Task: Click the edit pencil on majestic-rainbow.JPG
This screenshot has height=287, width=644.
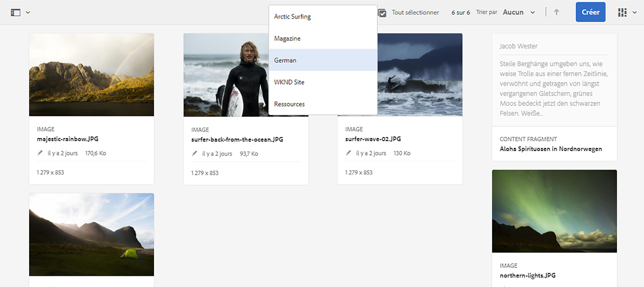Action: coord(40,153)
